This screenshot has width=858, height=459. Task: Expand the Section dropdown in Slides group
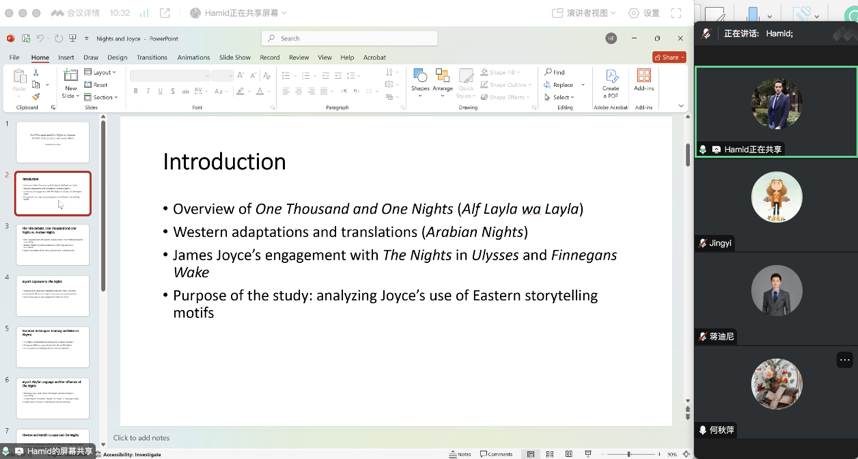102,97
